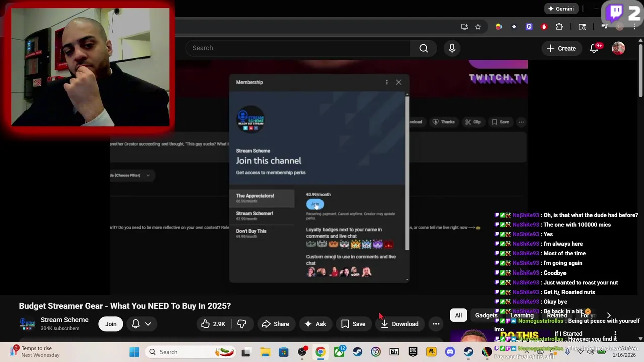Image resolution: width=644 pixels, height=362 pixels.
Task: Expand the Choose Filter dropdown
Action: (x=132, y=175)
